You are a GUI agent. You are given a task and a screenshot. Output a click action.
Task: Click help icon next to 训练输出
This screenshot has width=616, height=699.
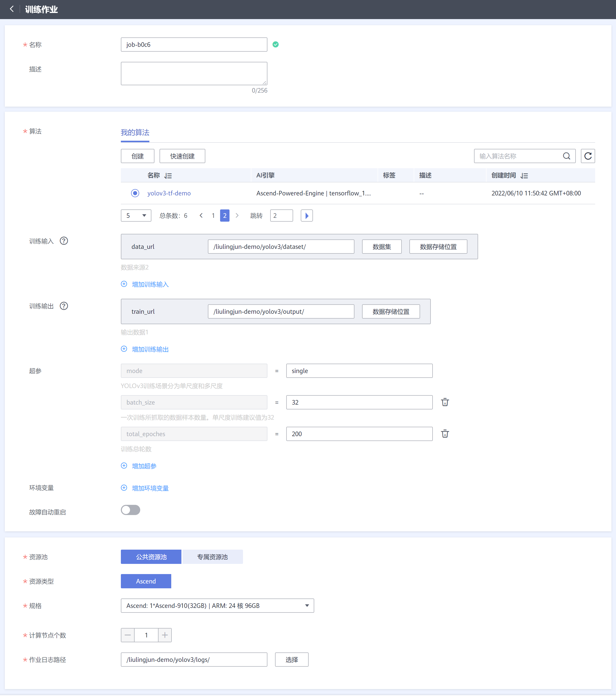click(64, 306)
